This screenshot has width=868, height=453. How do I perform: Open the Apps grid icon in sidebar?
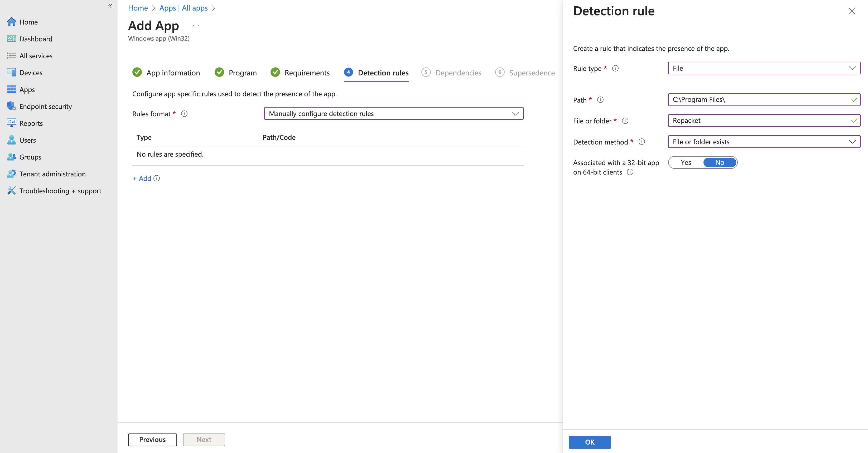11,89
